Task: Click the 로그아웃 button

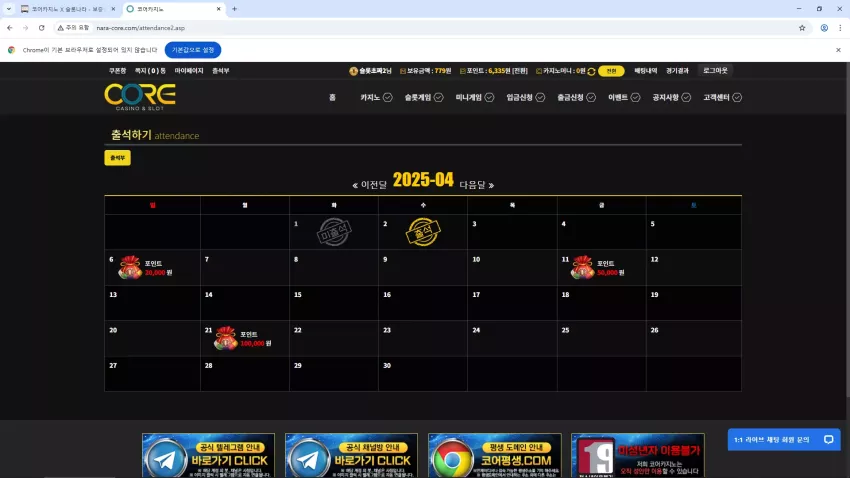Action: pos(715,70)
